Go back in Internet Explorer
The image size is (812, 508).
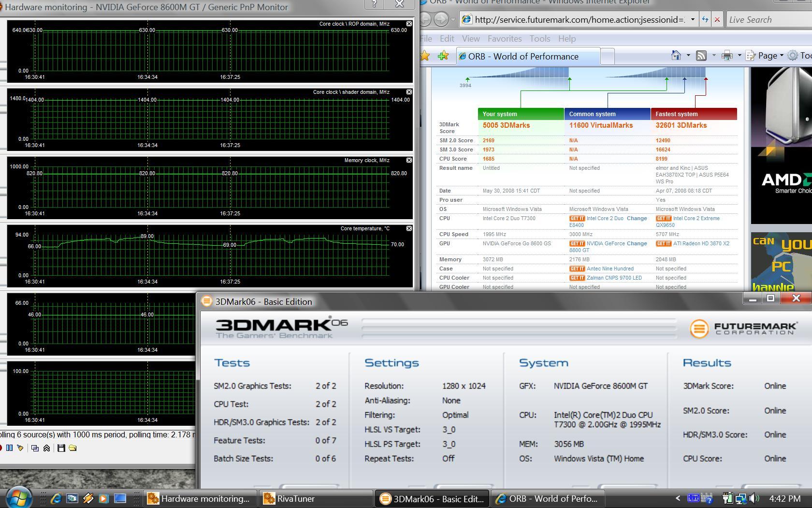point(425,19)
